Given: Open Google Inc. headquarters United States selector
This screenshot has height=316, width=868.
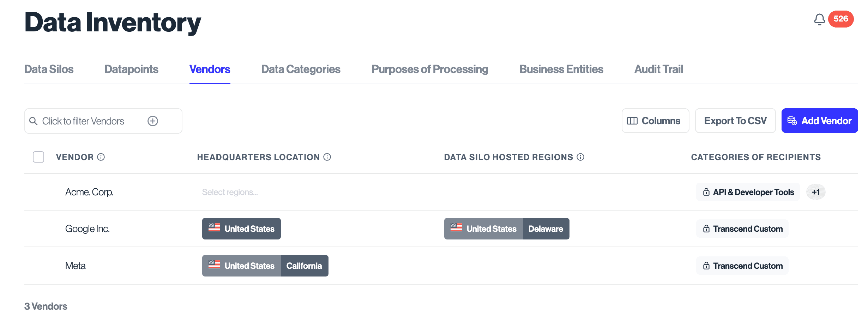Looking at the screenshot, I should point(241,229).
